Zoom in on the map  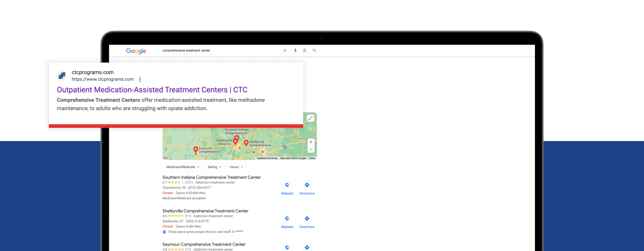pyautogui.click(x=311, y=142)
